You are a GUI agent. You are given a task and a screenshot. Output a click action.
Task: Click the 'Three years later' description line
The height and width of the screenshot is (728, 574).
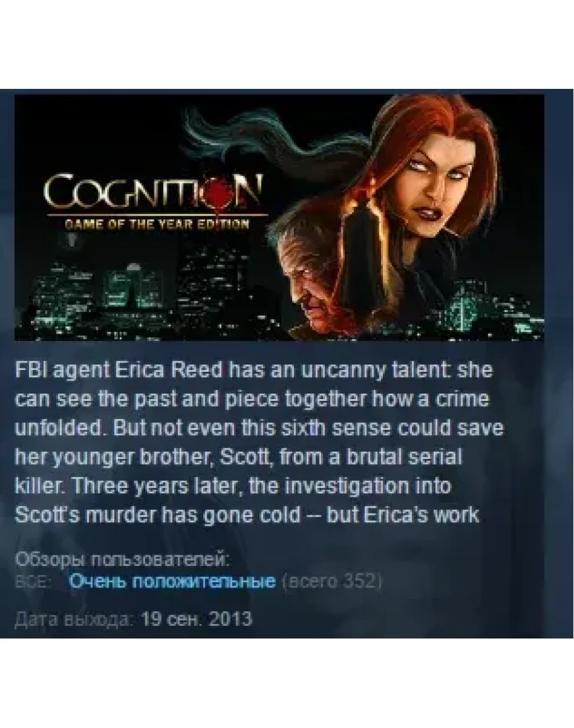[x=233, y=486]
